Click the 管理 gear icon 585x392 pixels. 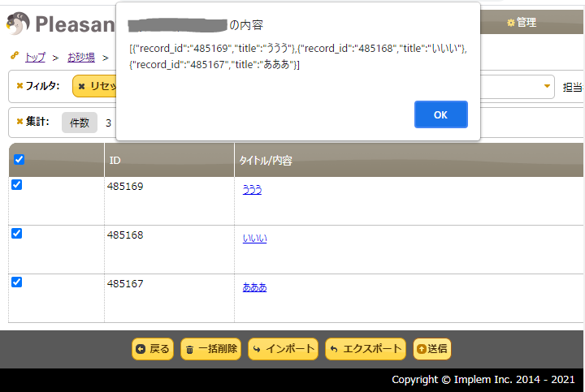pyautogui.click(x=511, y=23)
